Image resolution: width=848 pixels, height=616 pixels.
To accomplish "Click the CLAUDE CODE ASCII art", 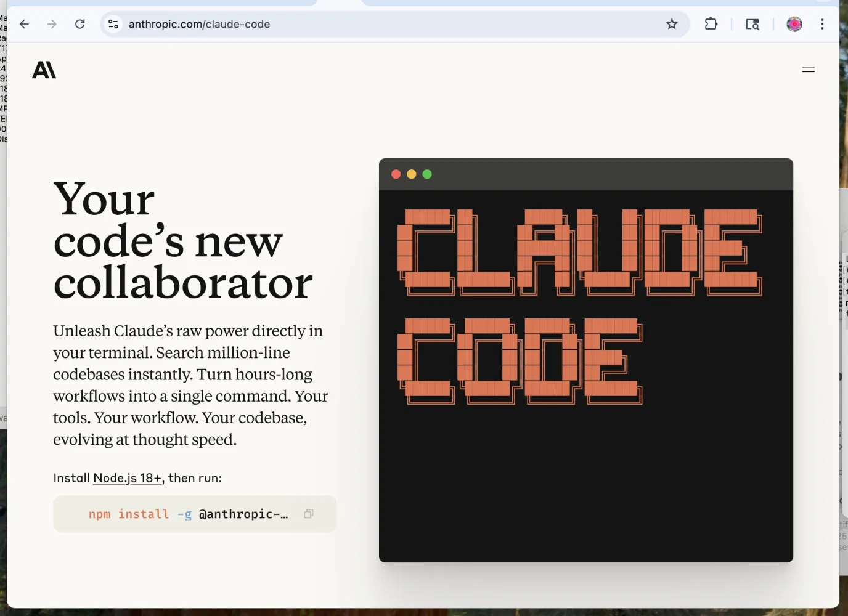I will tap(580, 307).
